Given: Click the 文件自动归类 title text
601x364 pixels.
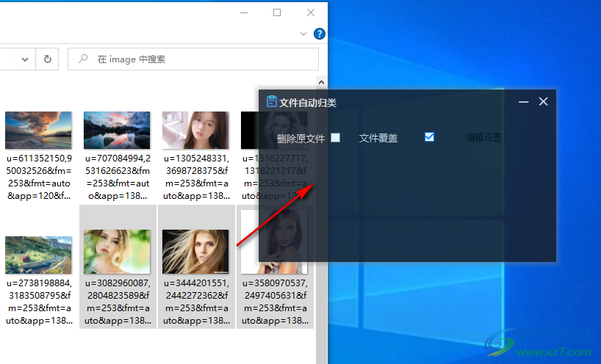Looking at the screenshot, I should pos(308,103).
